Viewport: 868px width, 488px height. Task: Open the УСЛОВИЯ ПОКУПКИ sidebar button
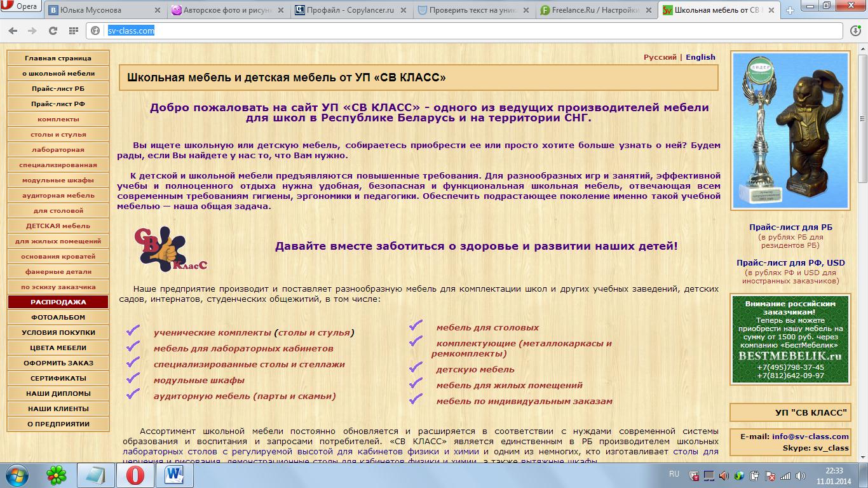click(58, 332)
